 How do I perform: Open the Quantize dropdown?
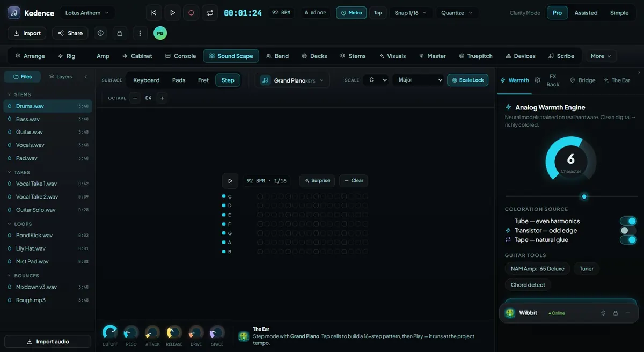pyautogui.click(x=457, y=12)
